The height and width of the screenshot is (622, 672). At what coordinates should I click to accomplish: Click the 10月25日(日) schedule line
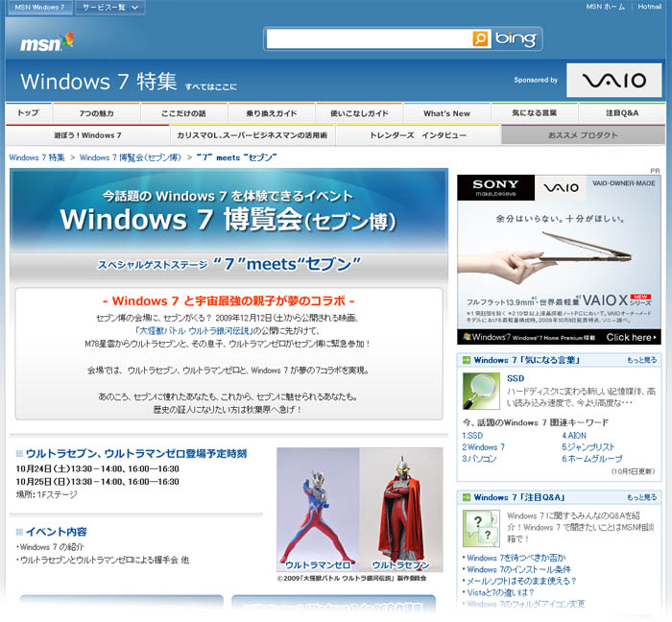click(98, 482)
